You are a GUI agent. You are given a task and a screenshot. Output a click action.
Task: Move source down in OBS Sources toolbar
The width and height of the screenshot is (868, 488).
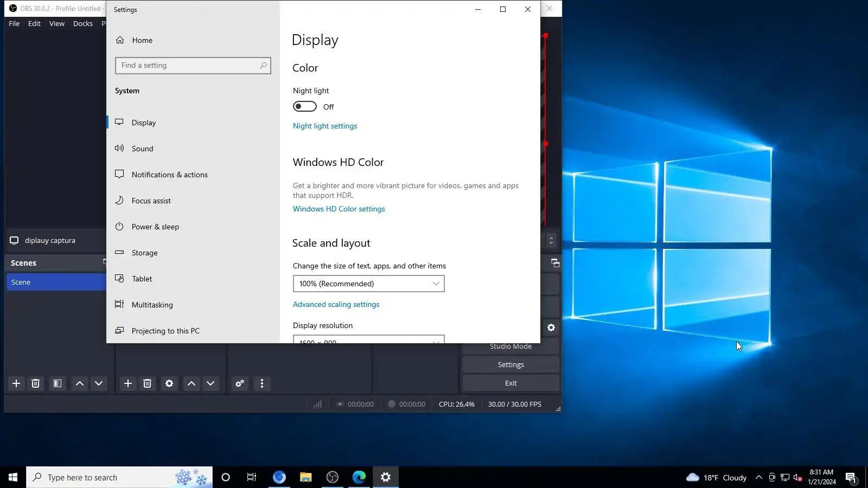tap(210, 383)
